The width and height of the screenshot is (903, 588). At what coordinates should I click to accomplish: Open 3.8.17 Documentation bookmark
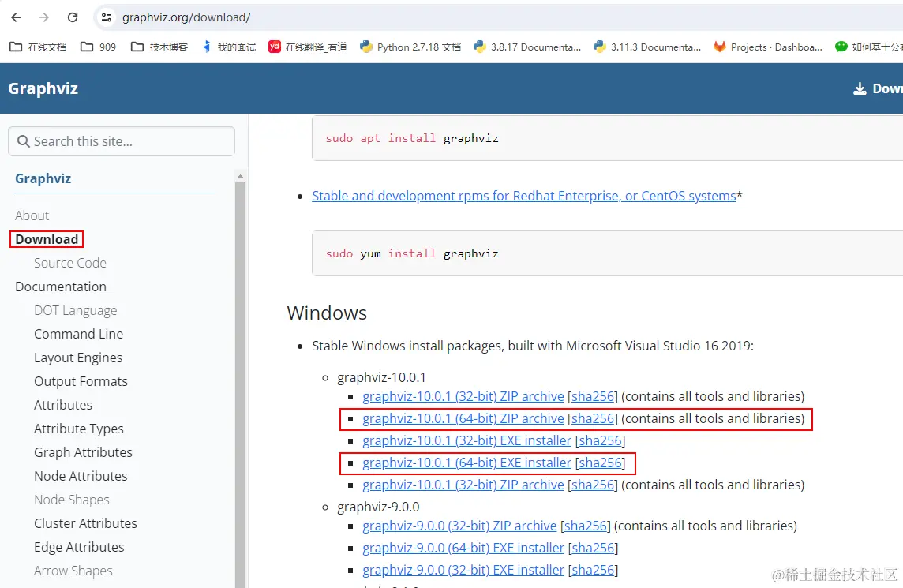click(x=527, y=47)
